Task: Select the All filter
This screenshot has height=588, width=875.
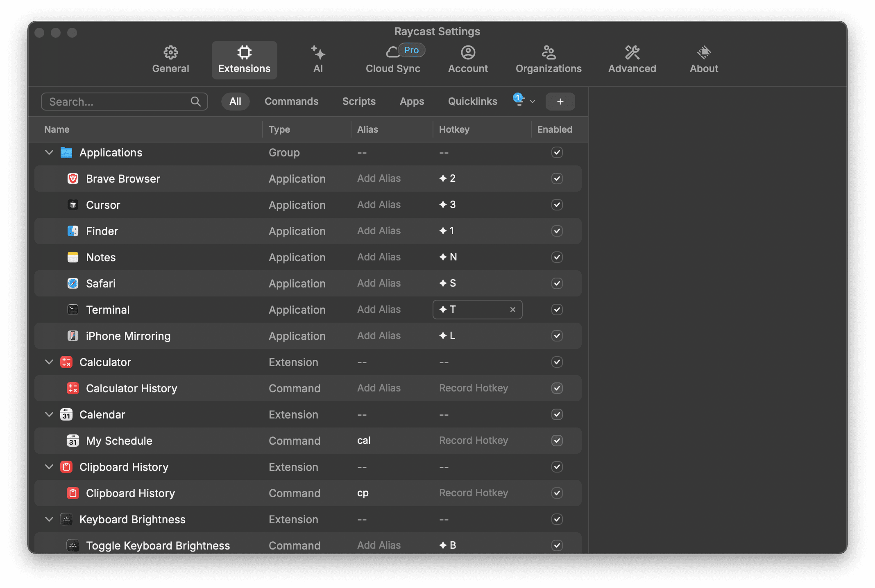Action: coord(235,102)
